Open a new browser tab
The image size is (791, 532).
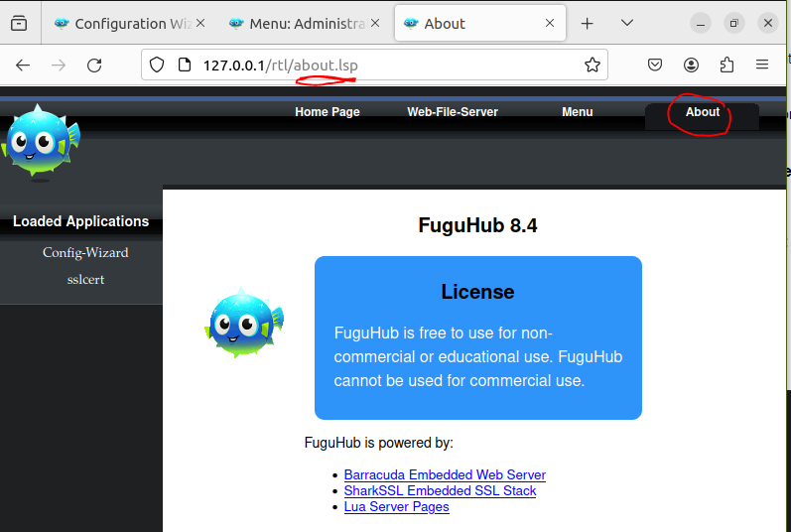[x=587, y=23]
